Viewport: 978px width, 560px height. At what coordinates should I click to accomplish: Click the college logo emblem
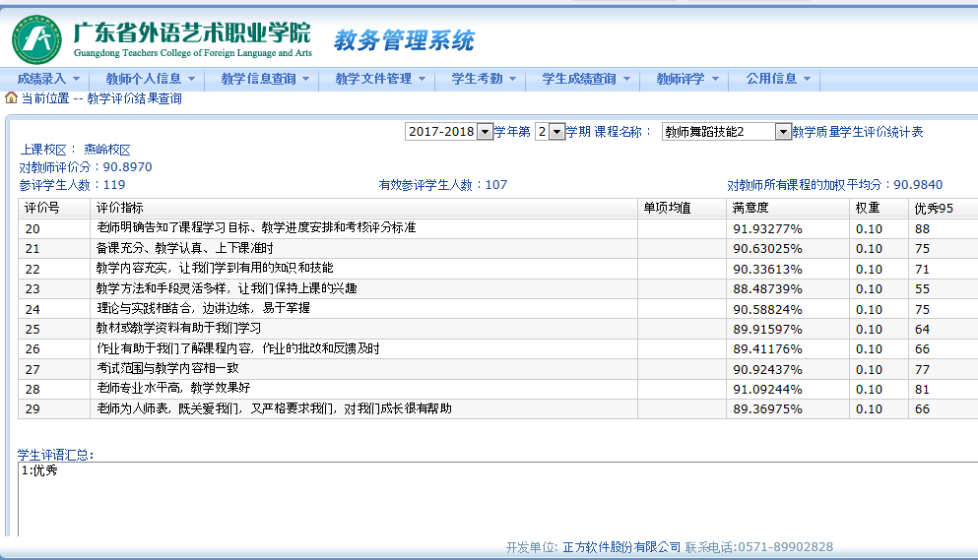point(36,39)
